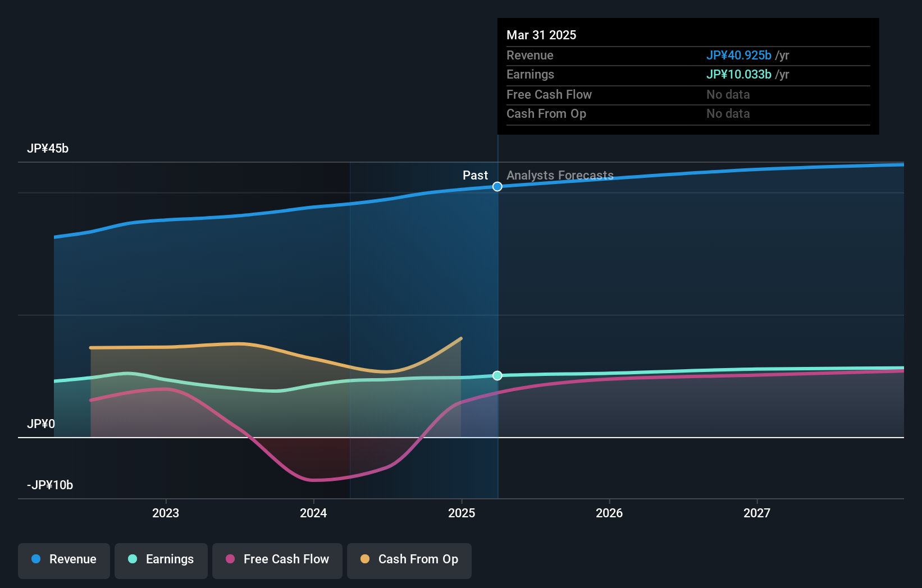Click the JP¥40.925b revenue value
This screenshot has width=922, height=588.
pyautogui.click(x=739, y=55)
